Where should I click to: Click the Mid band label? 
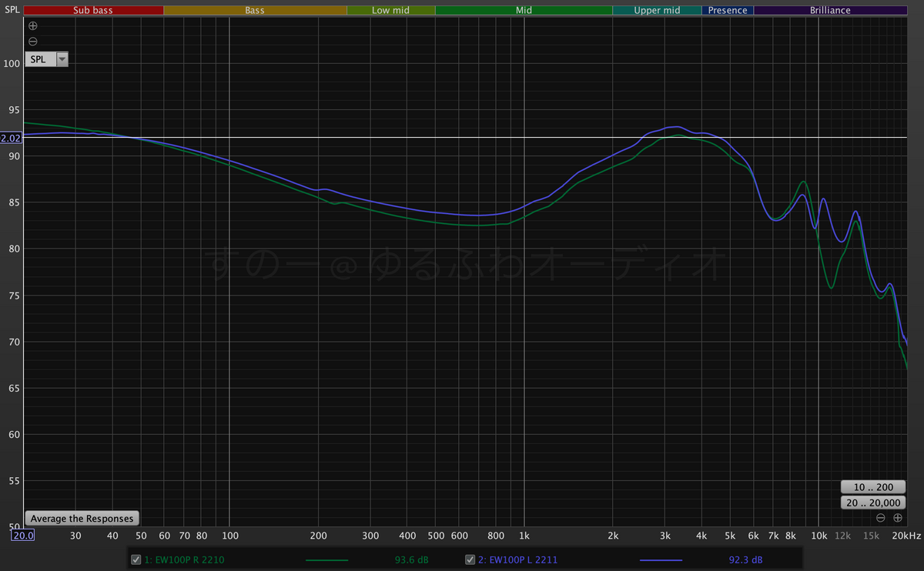[x=524, y=11]
